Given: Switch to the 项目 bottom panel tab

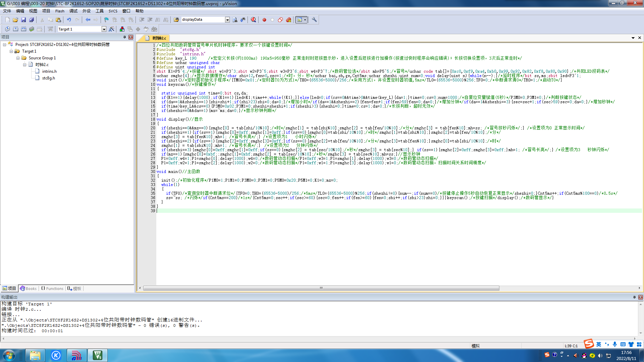Looking at the screenshot, I should [9, 289].
